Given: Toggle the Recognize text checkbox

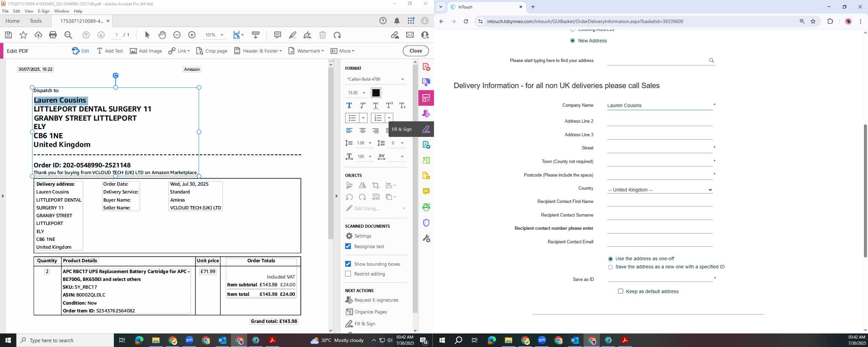Looking at the screenshot, I should pyautogui.click(x=348, y=246).
